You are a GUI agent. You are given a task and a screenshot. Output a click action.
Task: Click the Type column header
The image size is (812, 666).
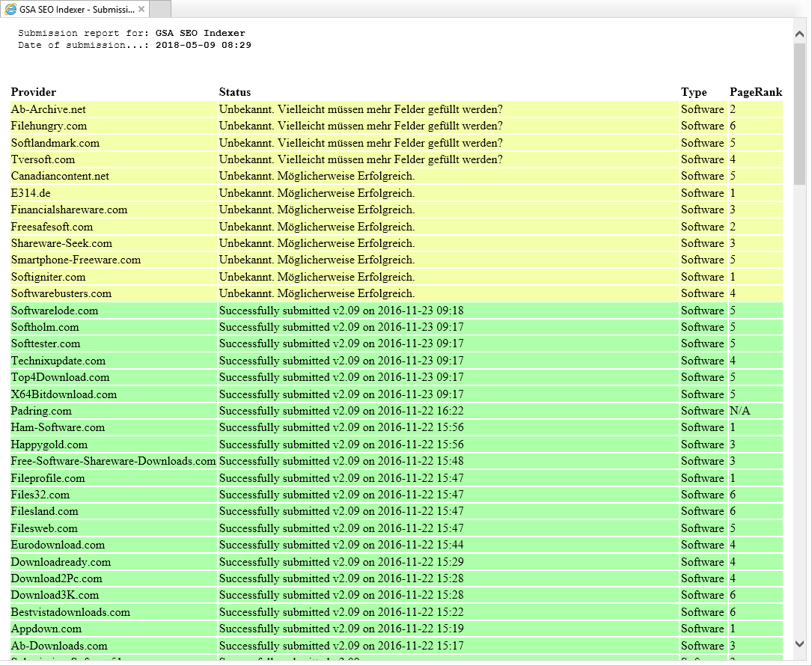click(x=694, y=92)
